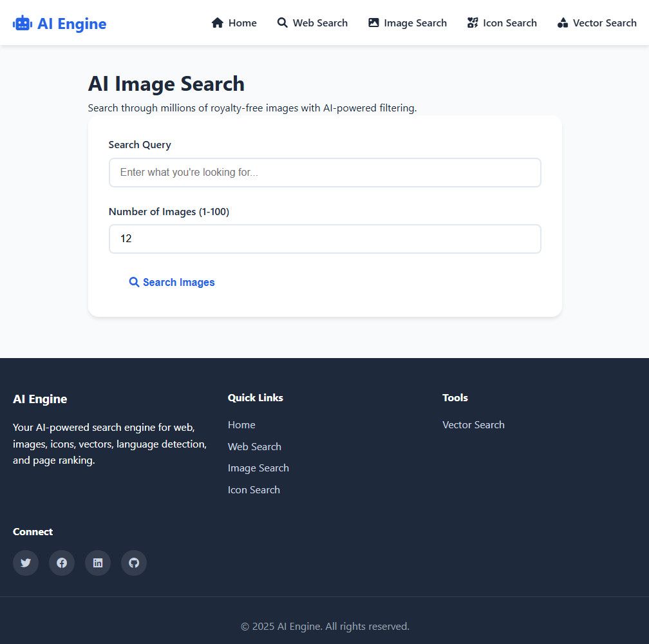
Task: Click the Vector Search nav icon
Action: click(563, 23)
